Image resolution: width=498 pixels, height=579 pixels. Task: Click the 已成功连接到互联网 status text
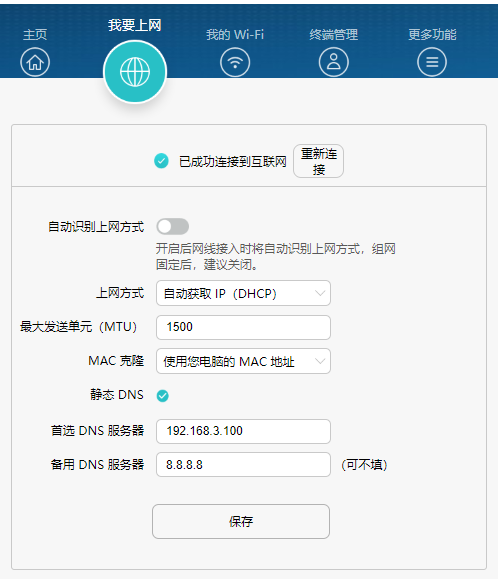coord(233,161)
